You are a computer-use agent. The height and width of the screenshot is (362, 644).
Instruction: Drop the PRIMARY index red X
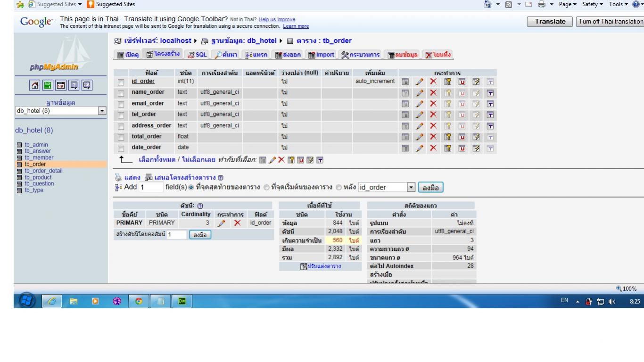pyautogui.click(x=237, y=223)
